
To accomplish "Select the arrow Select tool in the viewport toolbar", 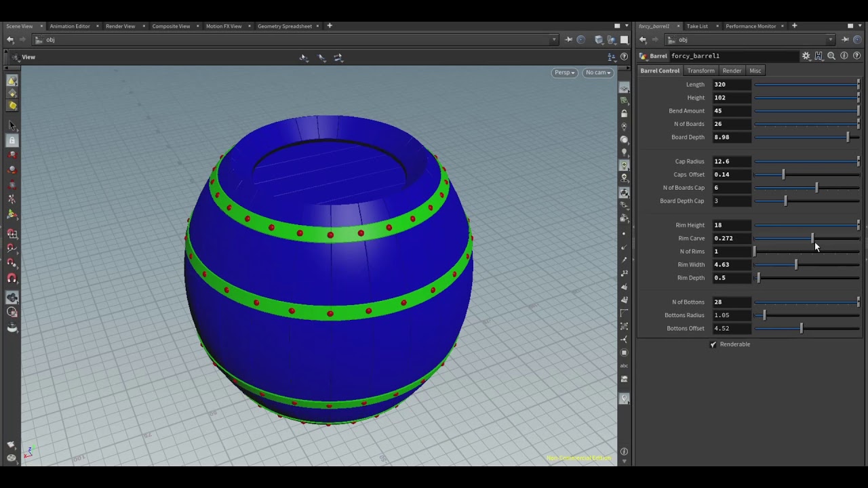I will [12, 125].
